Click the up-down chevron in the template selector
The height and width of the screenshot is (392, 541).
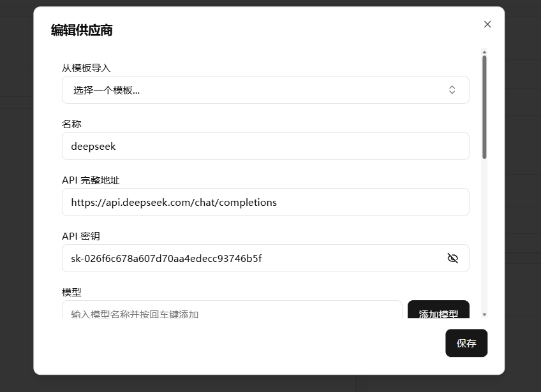[x=452, y=90]
